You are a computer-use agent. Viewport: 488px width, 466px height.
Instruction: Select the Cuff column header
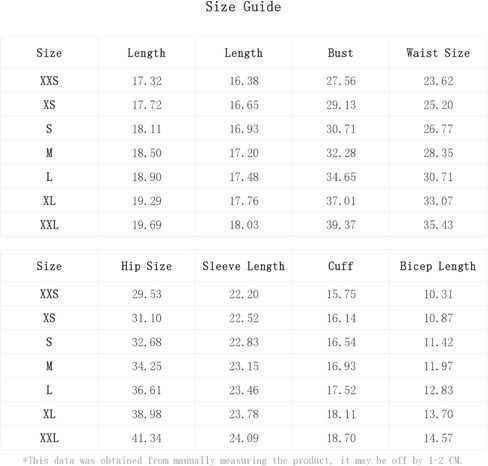pos(340,266)
